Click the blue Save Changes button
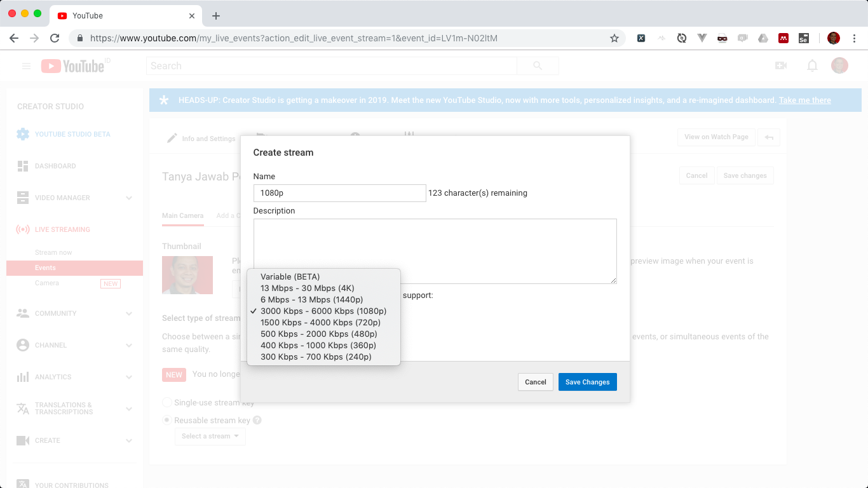Image resolution: width=868 pixels, height=488 pixels. point(587,382)
